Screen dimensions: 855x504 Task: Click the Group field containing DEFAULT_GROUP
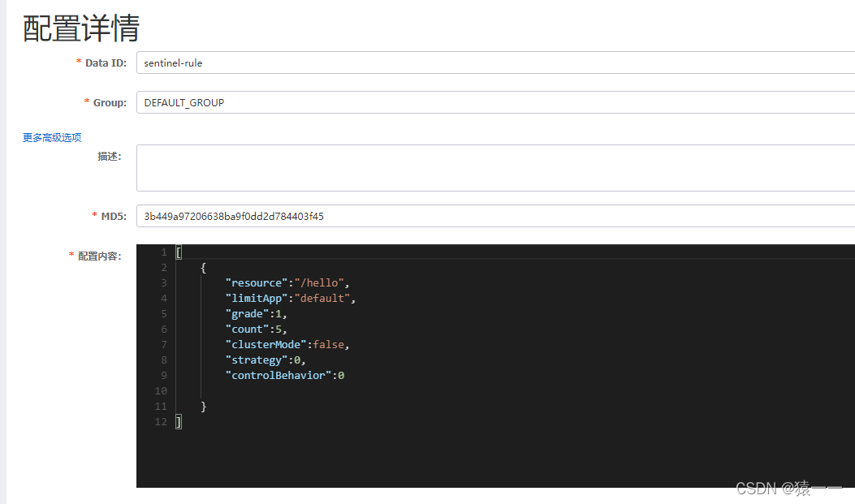click(495, 102)
